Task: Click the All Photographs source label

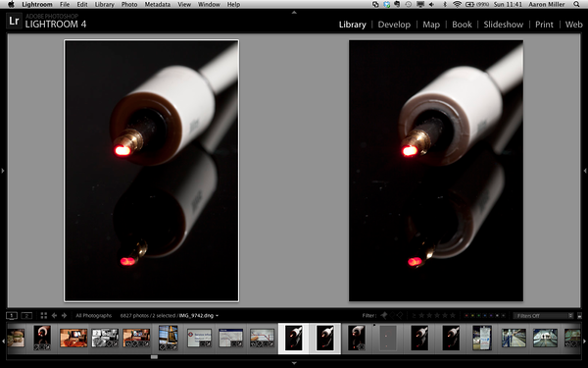Action: (x=94, y=315)
